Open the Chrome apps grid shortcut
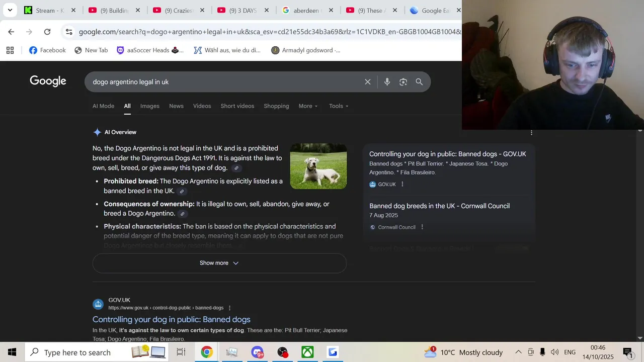This screenshot has height=362, width=644. (x=10, y=50)
